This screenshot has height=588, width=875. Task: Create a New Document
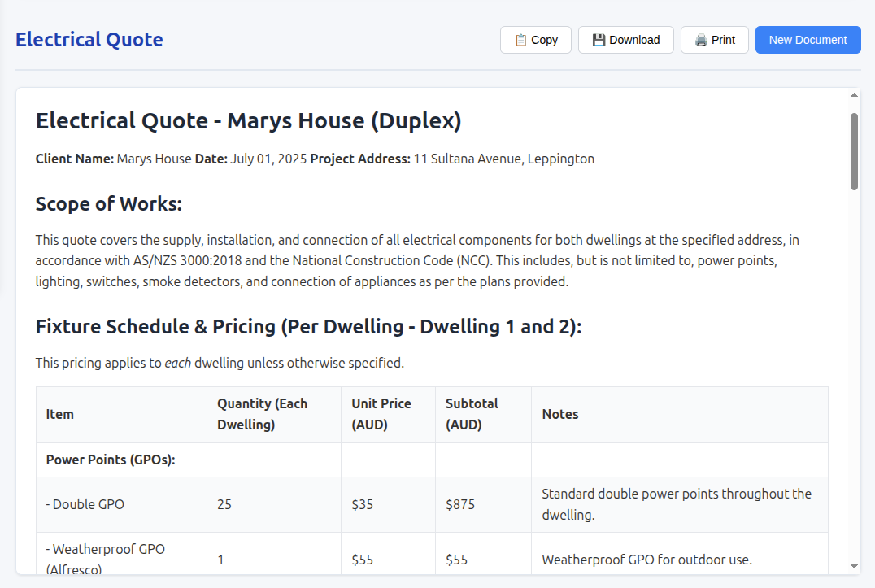[808, 40]
